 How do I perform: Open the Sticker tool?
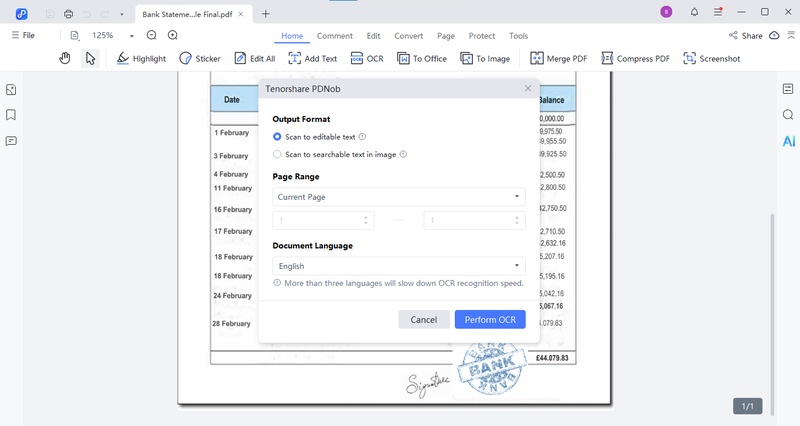click(200, 59)
